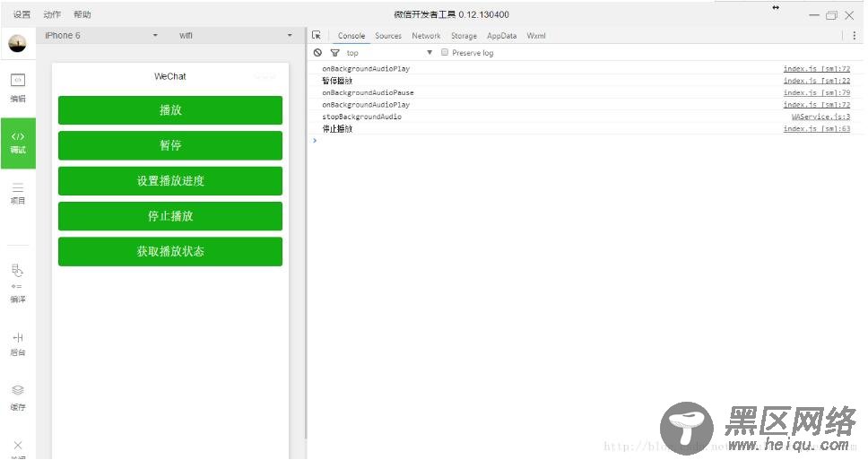Select the 调试 (debug) sidebar icon
This screenshot has width=868, height=460.
[18, 143]
